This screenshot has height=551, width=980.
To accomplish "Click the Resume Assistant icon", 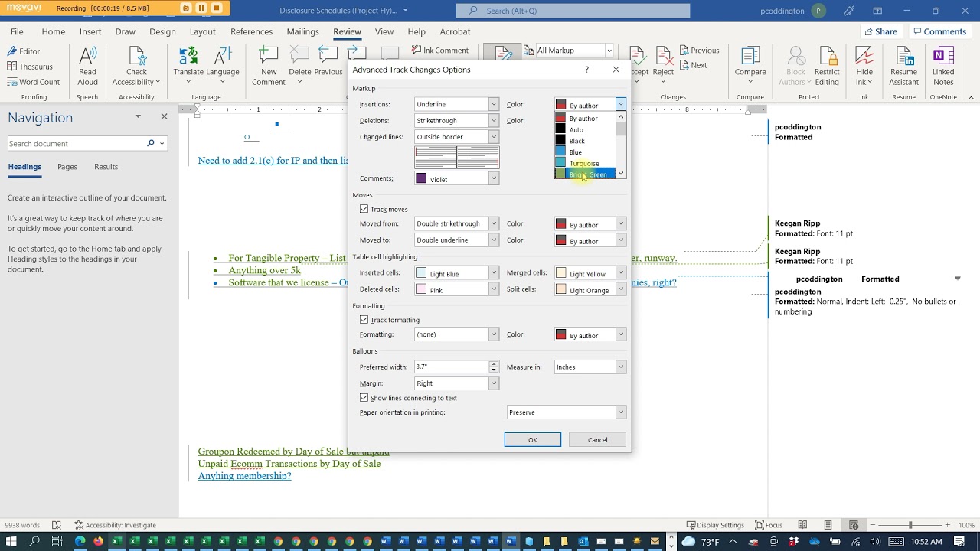I will pos(903,67).
